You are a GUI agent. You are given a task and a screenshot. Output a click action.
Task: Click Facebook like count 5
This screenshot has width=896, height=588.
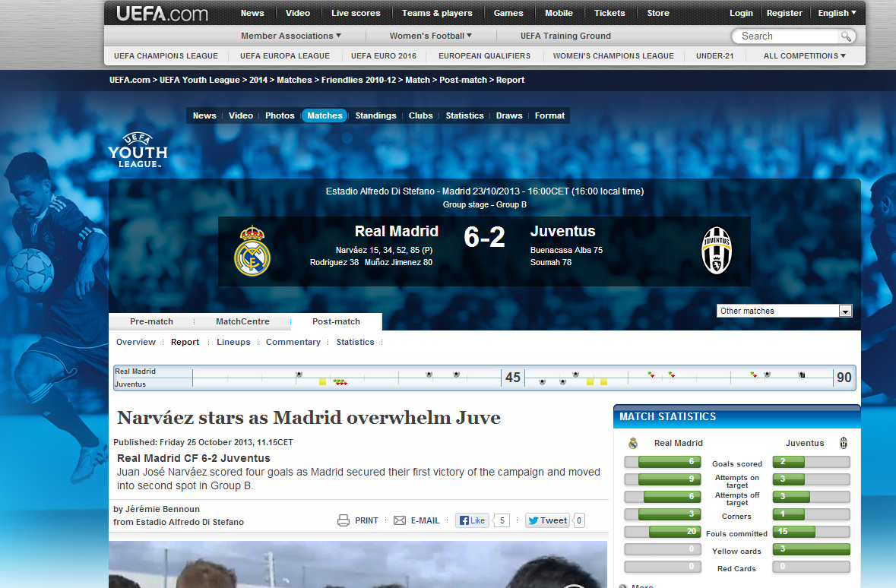pos(502,520)
